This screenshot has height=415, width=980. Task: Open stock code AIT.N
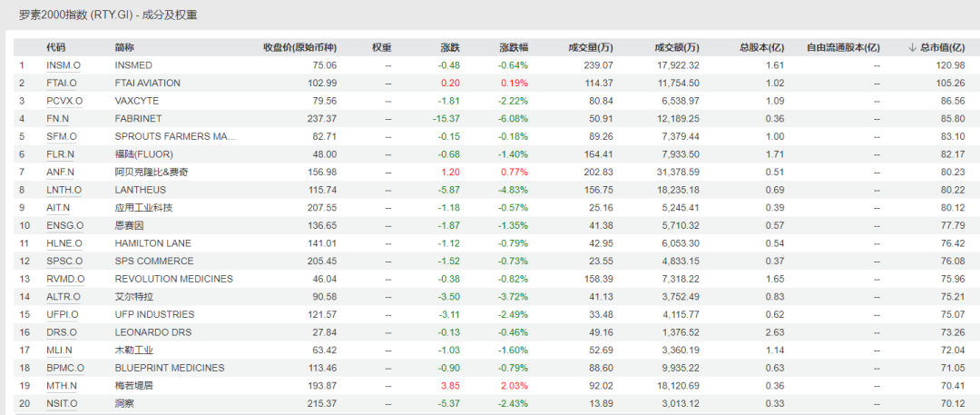[58, 207]
